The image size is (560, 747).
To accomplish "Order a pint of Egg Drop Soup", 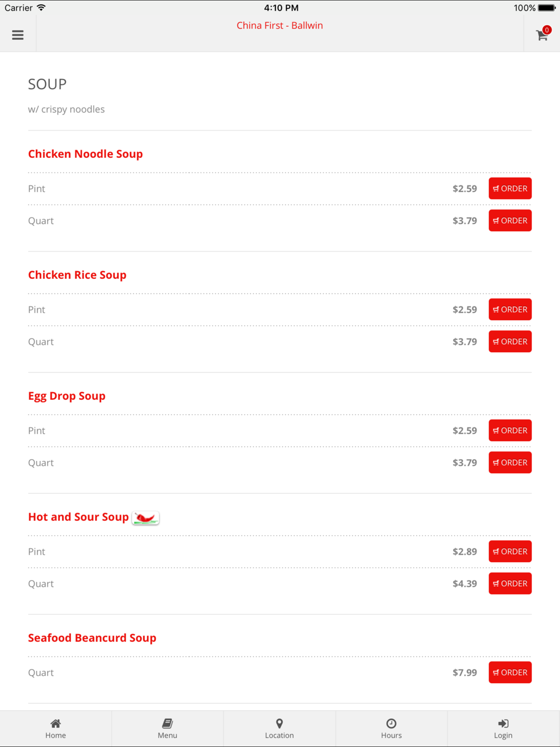I will [x=510, y=431].
